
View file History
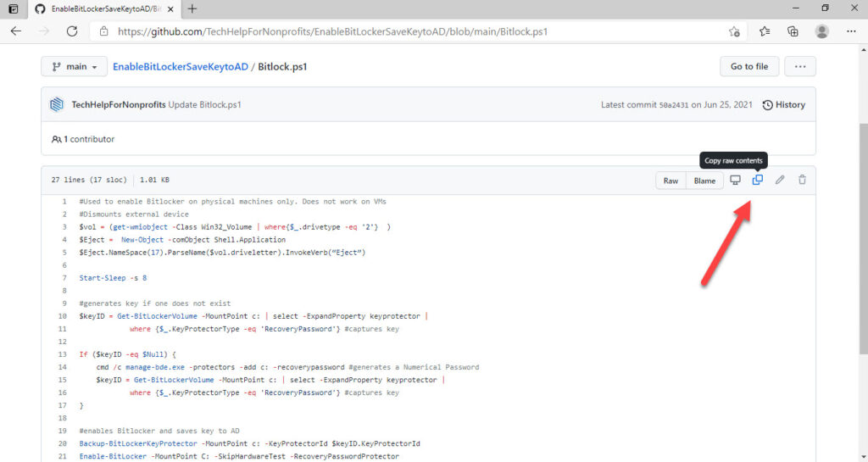click(784, 104)
